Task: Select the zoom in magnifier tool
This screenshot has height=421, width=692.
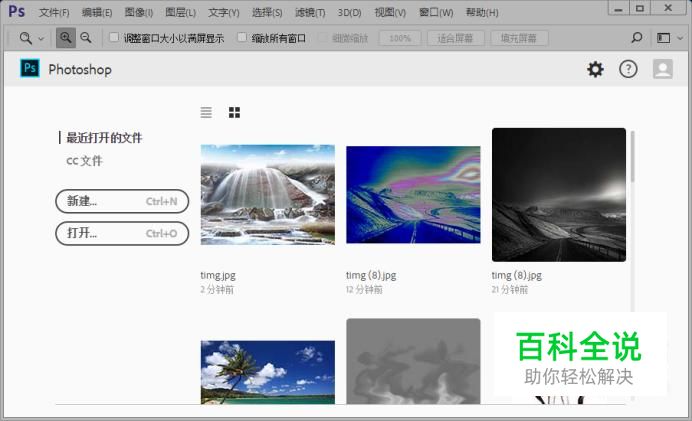Action: click(x=65, y=38)
